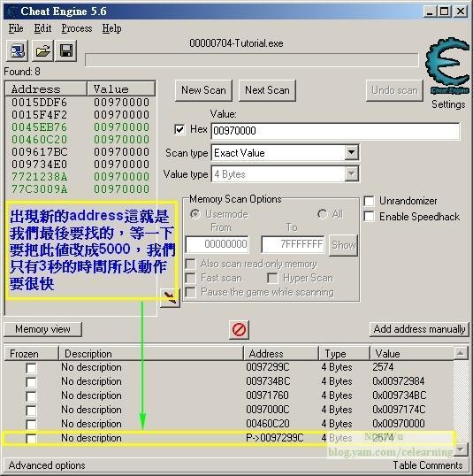Click value 0x00972984 in address table
The width and height of the screenshot is (473, 476).
point(399,381)
